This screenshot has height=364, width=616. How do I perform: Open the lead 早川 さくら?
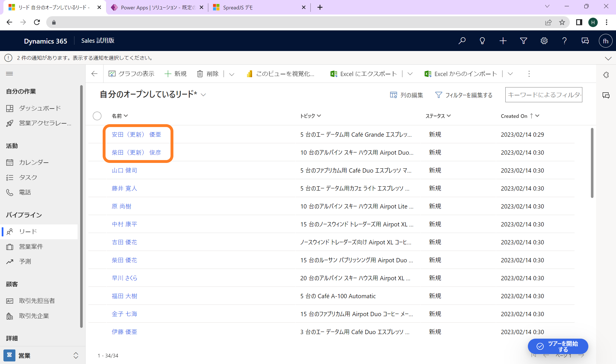(x=124, y=278)
